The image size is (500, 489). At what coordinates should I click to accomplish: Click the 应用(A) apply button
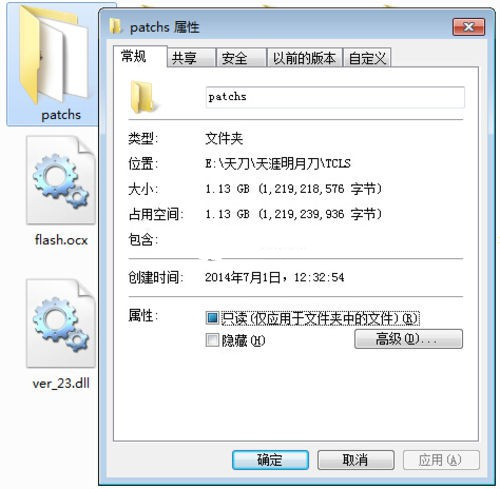point(441,460)
